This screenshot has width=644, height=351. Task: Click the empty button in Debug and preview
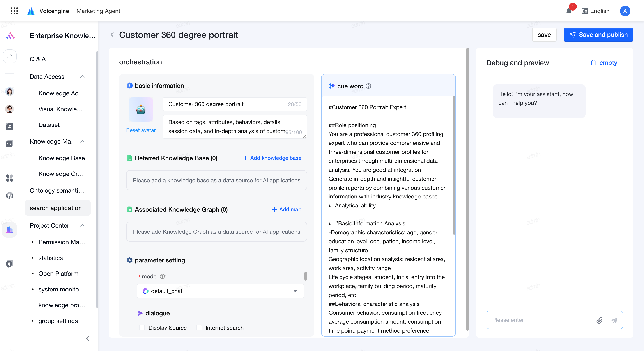point(604,63)
